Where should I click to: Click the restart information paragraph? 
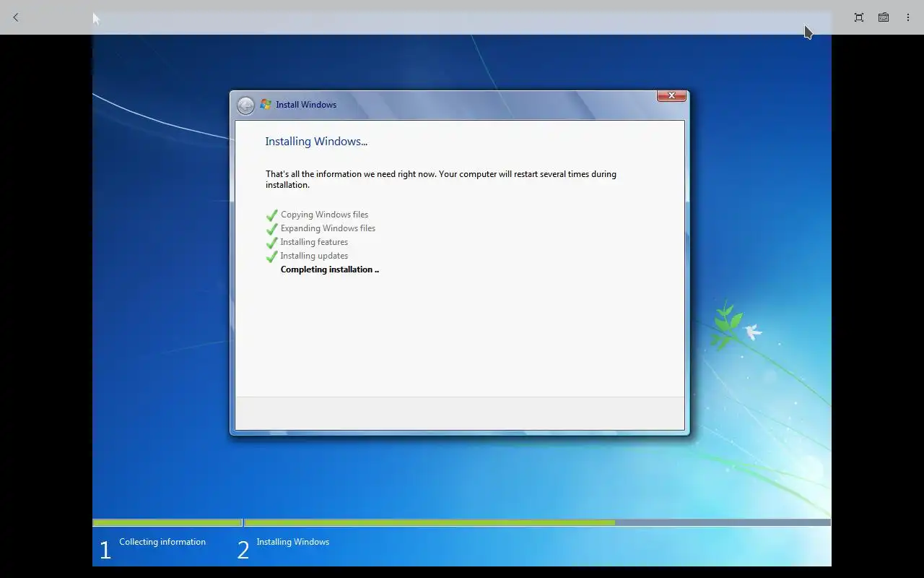click(x=441, y=179)
